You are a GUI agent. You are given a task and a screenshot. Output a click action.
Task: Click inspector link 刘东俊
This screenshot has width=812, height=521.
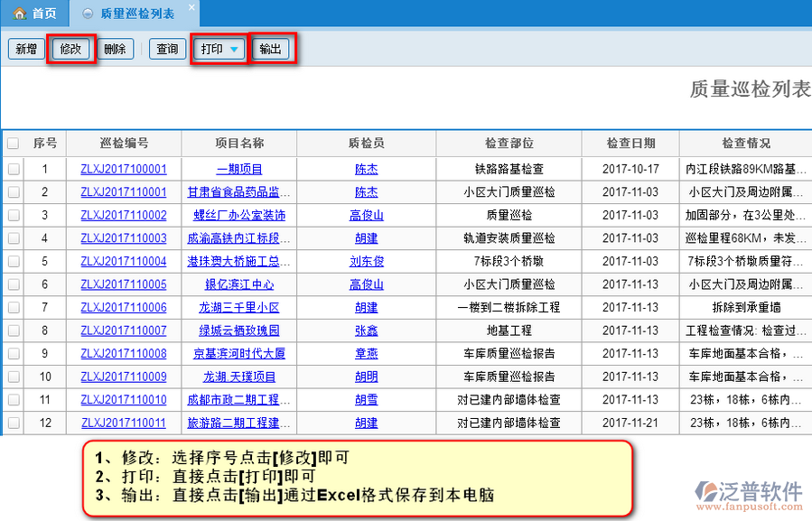(x=367, y=261)
